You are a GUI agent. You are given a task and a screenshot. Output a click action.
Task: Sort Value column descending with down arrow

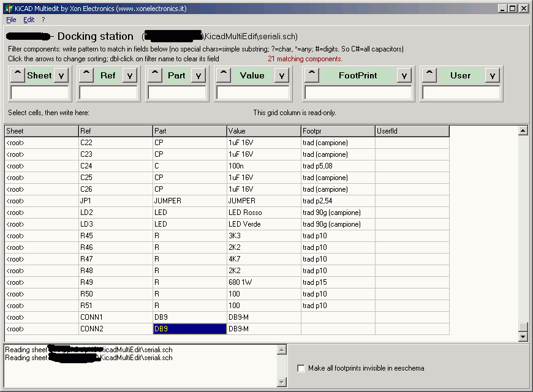pyautogui.click(x=282, y=75)
